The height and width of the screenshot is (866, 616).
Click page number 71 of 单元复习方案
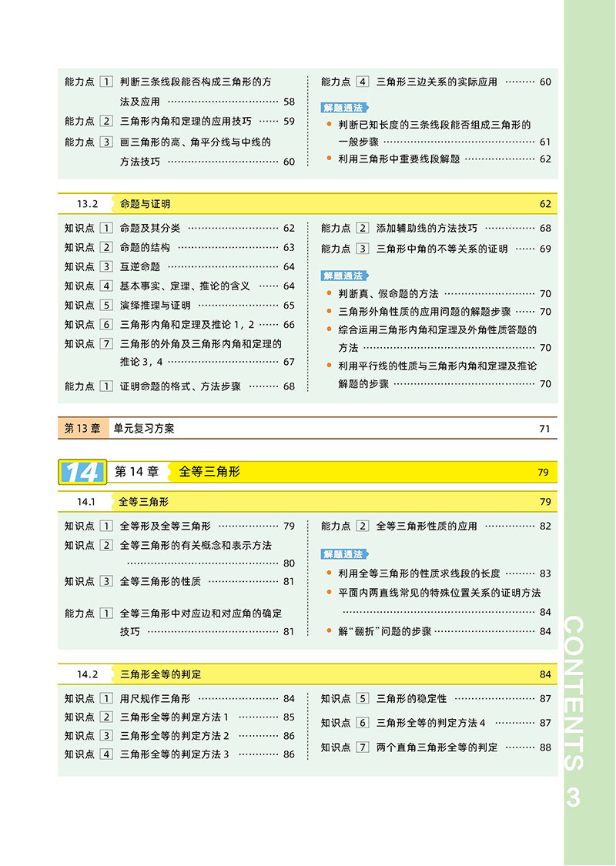[544, 429]
